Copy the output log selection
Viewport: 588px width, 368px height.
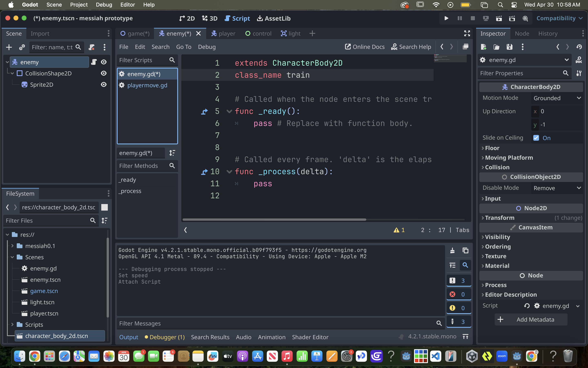[x=465, y=250]
